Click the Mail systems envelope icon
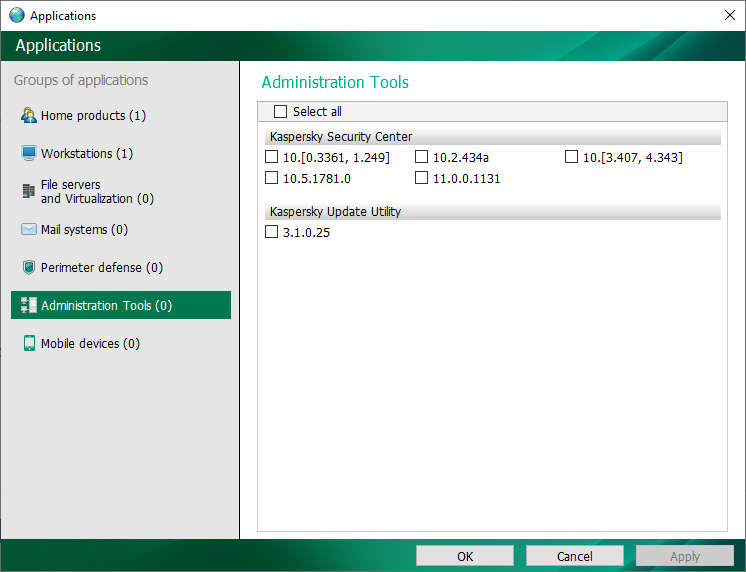This screenshot has width=746, height=572. pos(29,229)
